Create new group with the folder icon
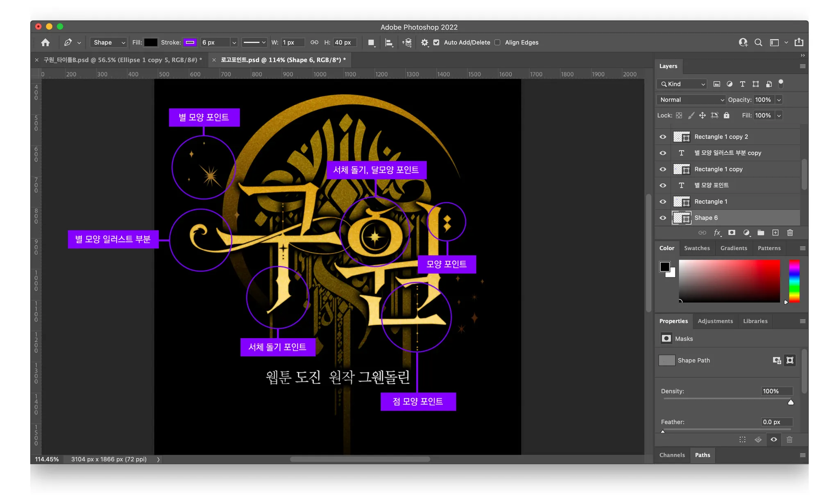 (761, 233)
